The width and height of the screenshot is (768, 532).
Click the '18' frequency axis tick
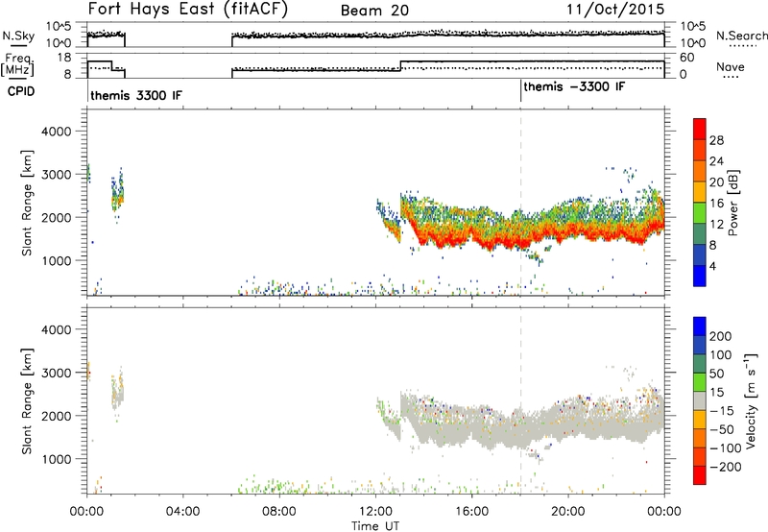[64, 58]
